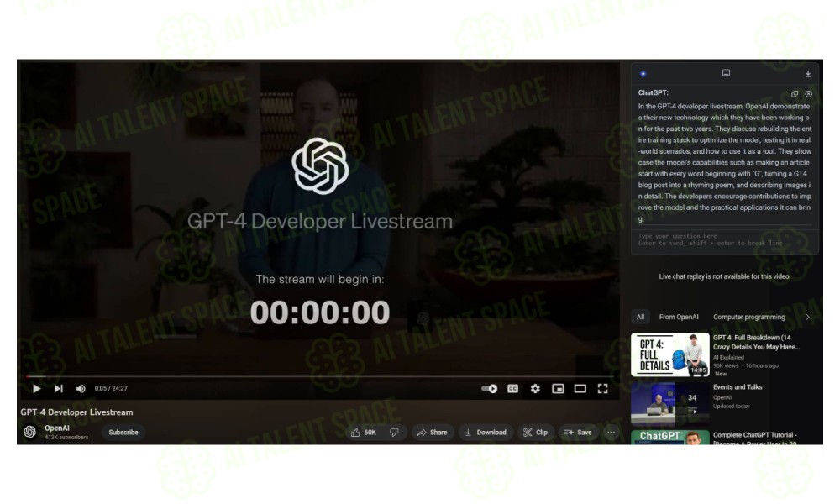Play the GPT-4 Developer Livestream video
The height and width of the screenshot is (504, 840).
36,388
